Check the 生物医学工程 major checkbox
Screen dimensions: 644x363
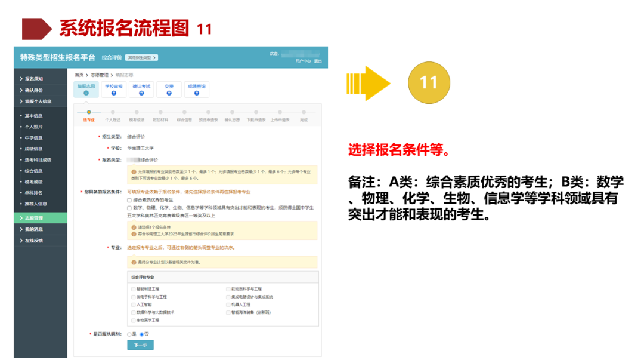click(x=133, y=321)
